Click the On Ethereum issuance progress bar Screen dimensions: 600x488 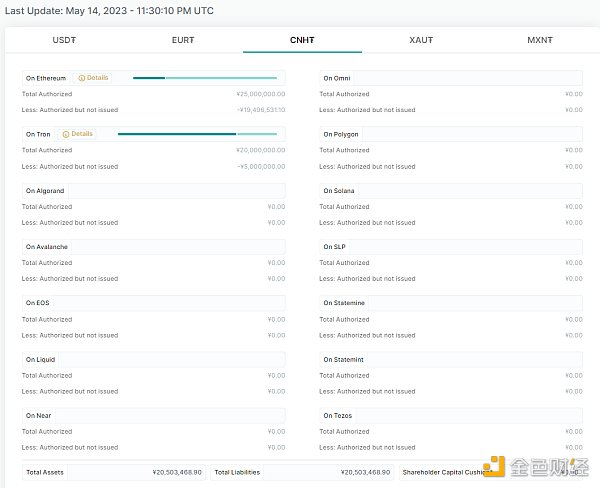[204, 78]
